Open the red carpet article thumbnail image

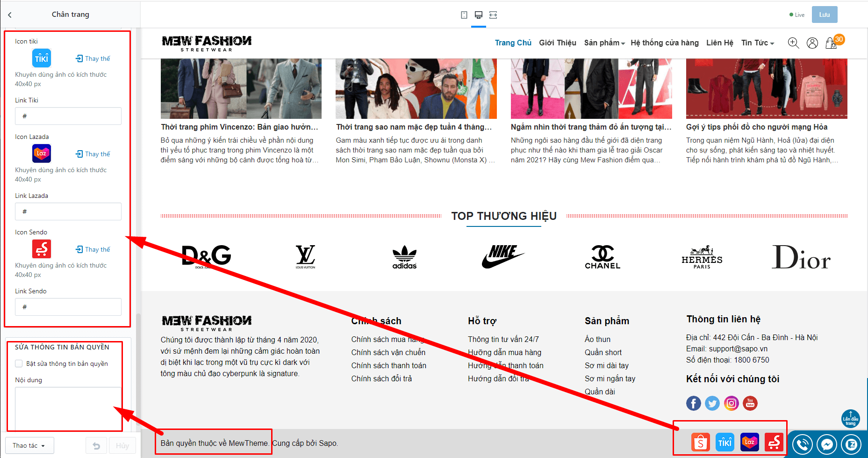point(591,88)
